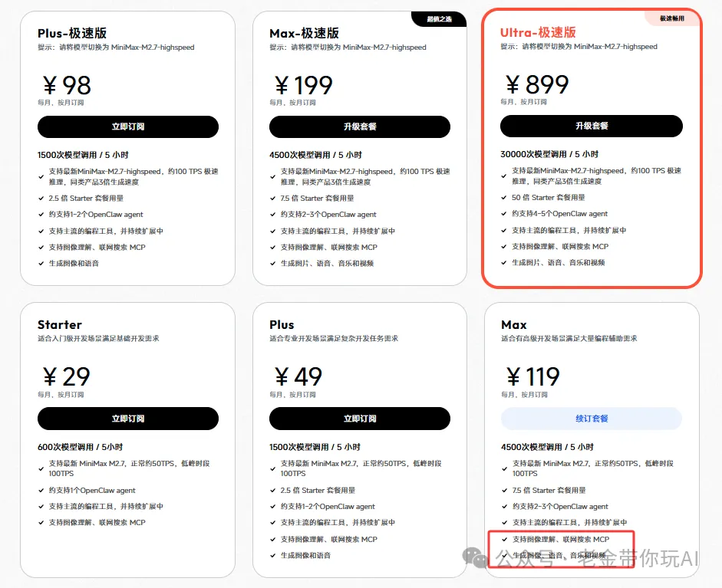
Task: Click the 超值之选 badge on the Max-极速版 card
Action: pos(439,18)
